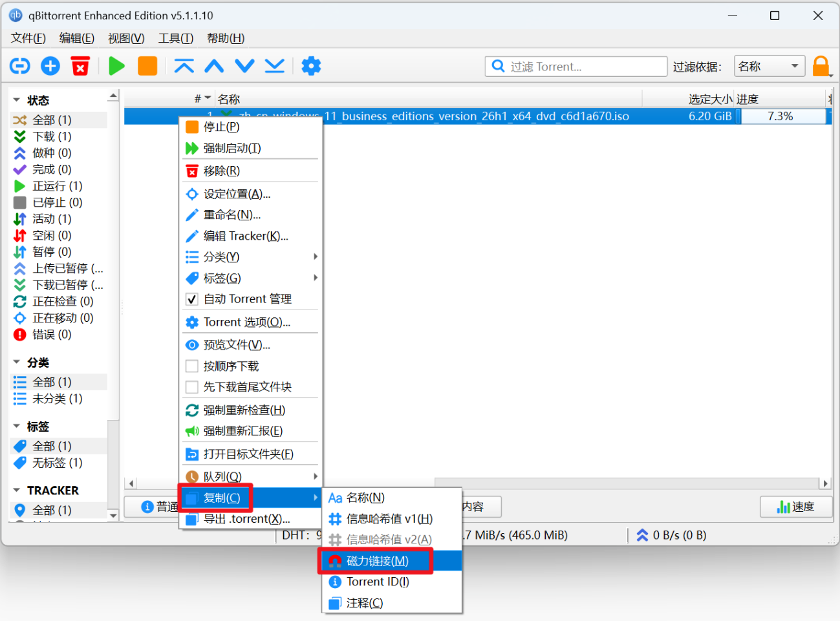This screenshot has width=840, height=621.
Task: Select 未分类 (1) category filter
Action: pyautogui.click(x=59, y=399)
